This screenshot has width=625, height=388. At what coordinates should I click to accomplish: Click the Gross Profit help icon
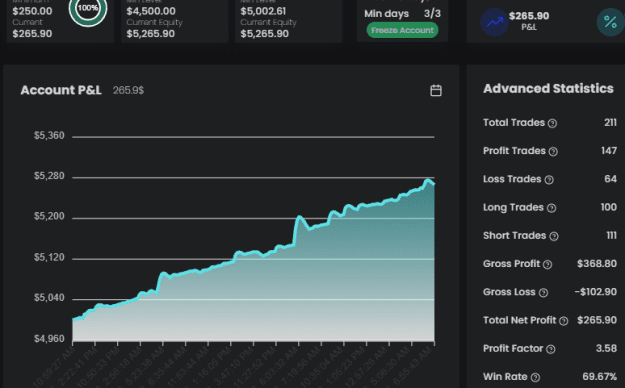tap(548, 264)
